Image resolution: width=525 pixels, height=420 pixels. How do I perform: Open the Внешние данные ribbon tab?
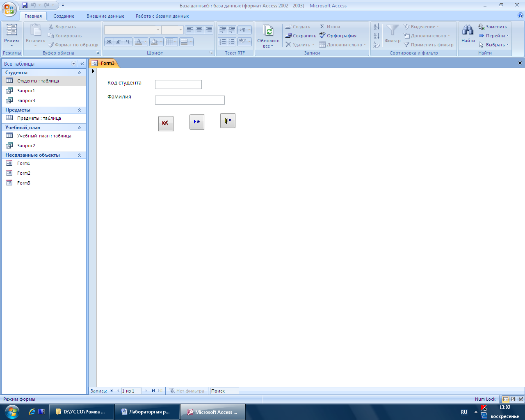pyautogui.click(x=105, y=16)
